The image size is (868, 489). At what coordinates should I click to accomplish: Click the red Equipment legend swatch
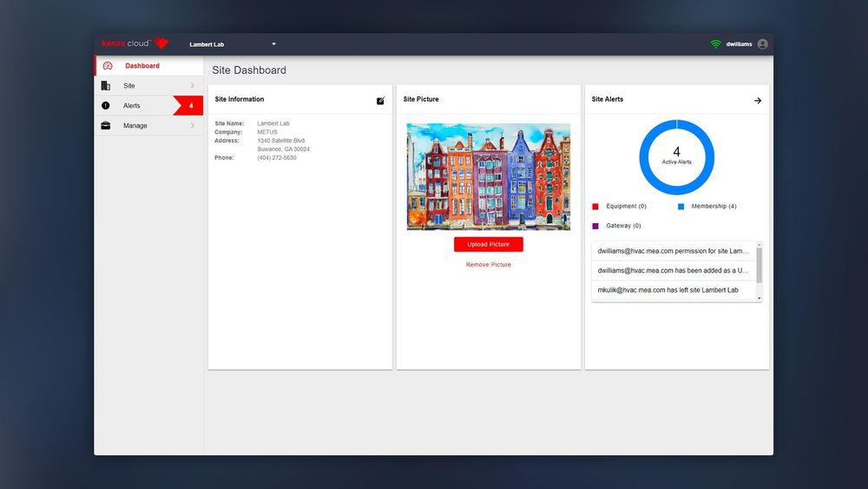tap(595, 207)
